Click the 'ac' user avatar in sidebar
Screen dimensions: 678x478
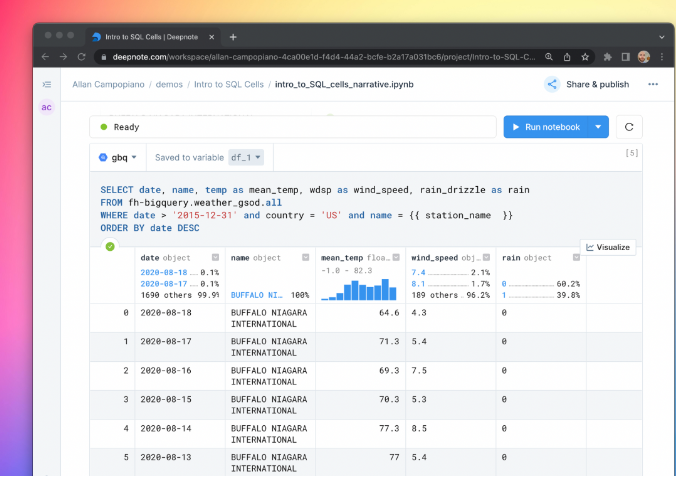pos(47,107)
